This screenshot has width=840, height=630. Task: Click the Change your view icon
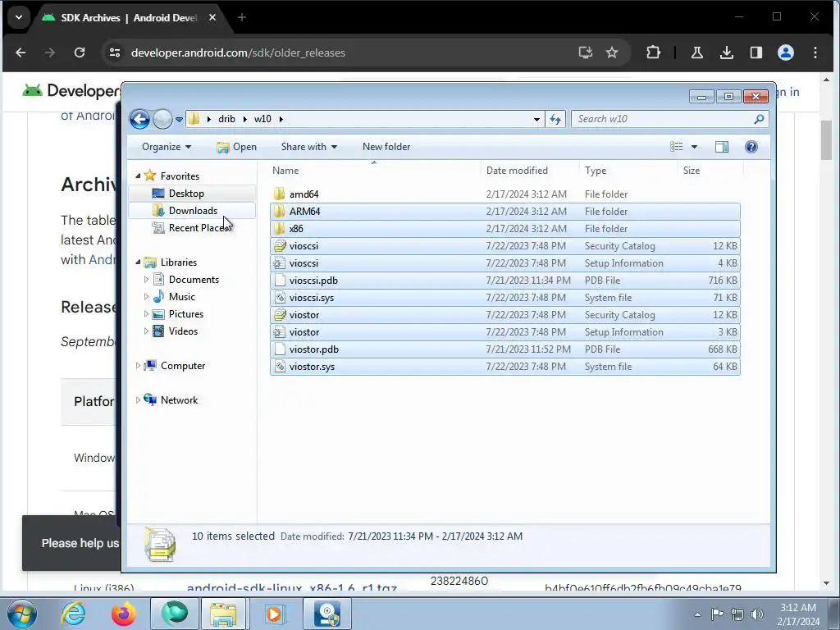(677, 147)
